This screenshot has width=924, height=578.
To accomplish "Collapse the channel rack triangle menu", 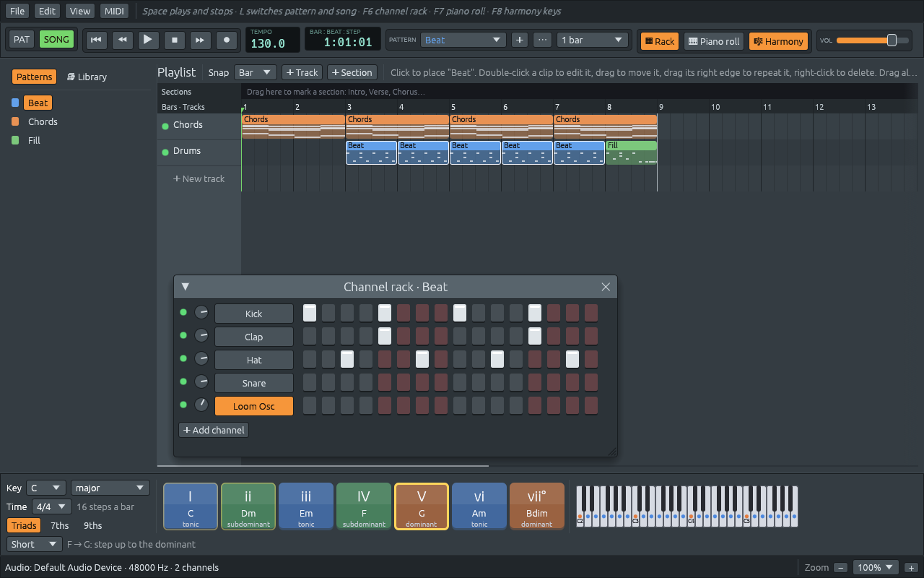I will (x=185, y=287).
